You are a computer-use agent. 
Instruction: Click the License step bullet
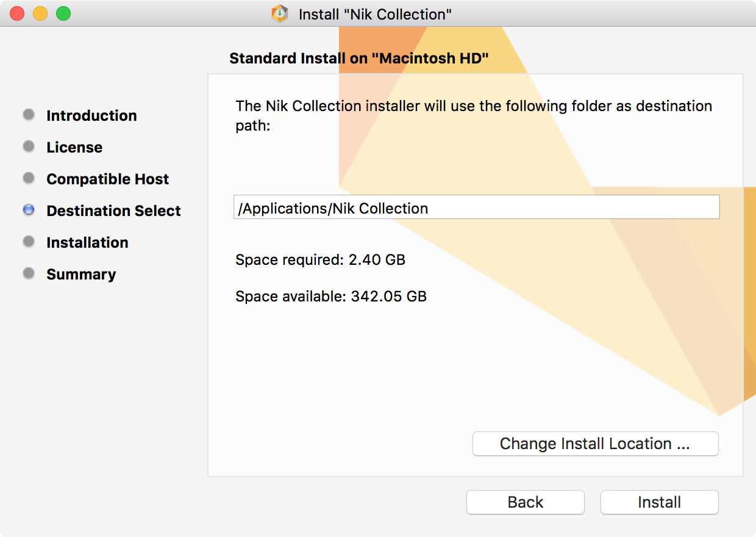(x=29, y=146)
